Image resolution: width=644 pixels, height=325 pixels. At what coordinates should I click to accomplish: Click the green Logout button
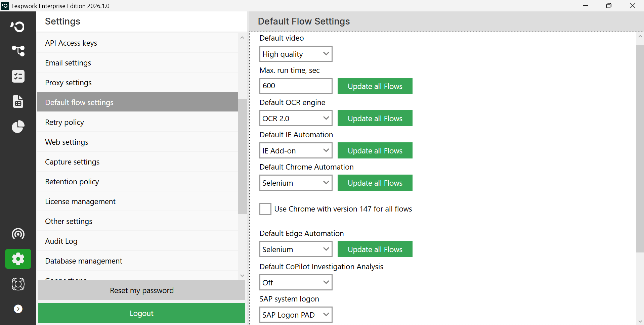coord(142,313)
